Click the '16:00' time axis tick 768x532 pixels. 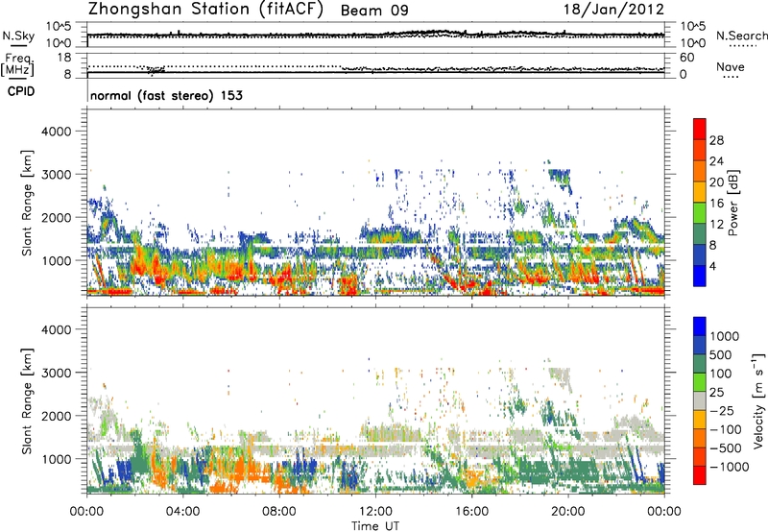point(471,512)
